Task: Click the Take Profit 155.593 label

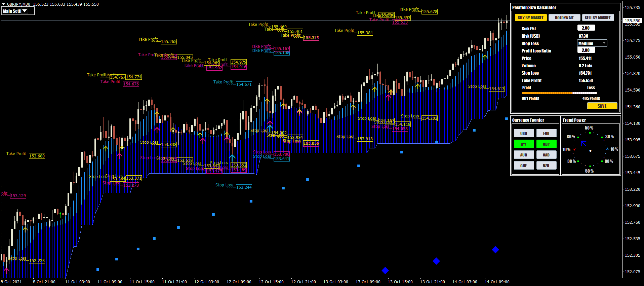Action: (x=402, y=17)
